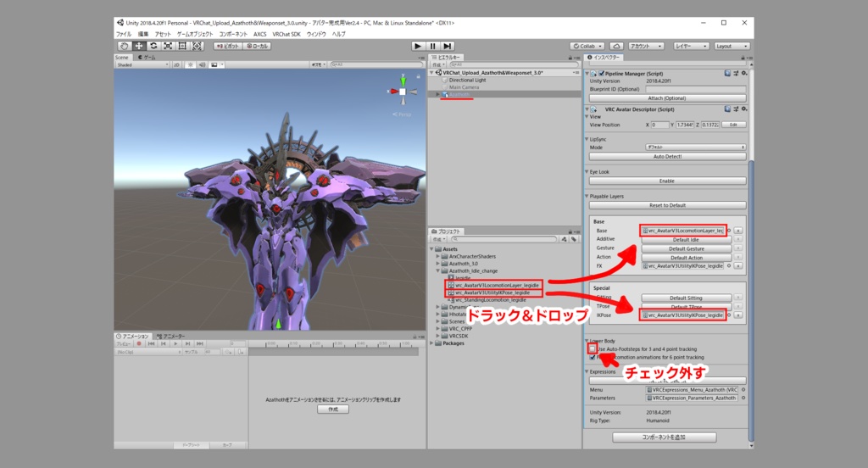The height and width of the screenshot is (468, 868).
Task: Select the Rotate tool in the toolbar
Action: pos(153,46)
